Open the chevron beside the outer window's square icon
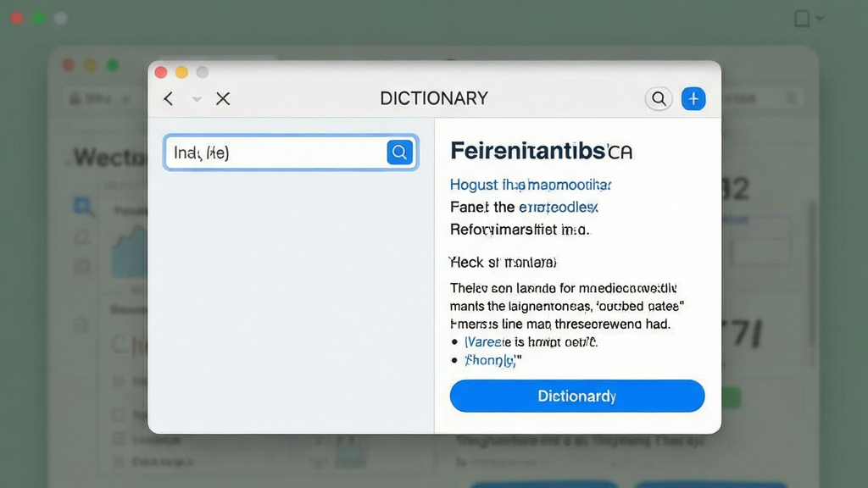The image size is (868, 488). point(820,19)
